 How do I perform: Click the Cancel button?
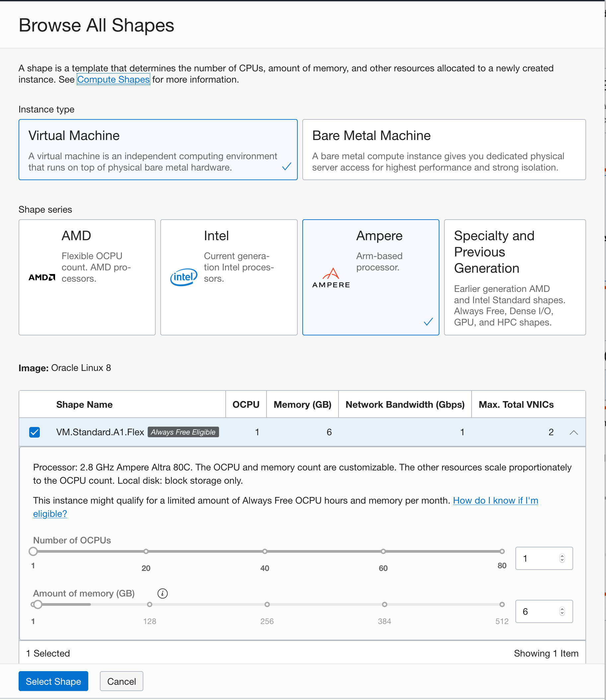121,681
